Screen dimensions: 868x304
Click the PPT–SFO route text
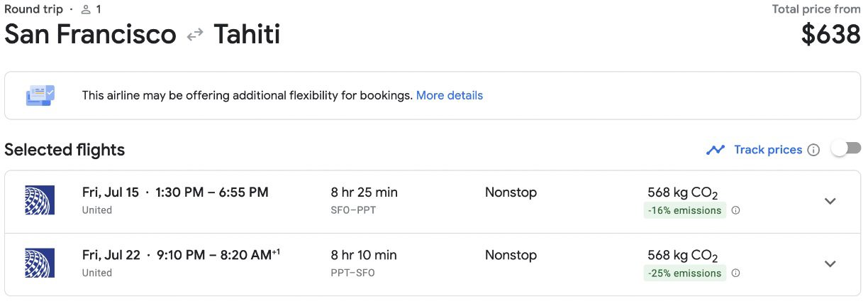pos(352,273)
